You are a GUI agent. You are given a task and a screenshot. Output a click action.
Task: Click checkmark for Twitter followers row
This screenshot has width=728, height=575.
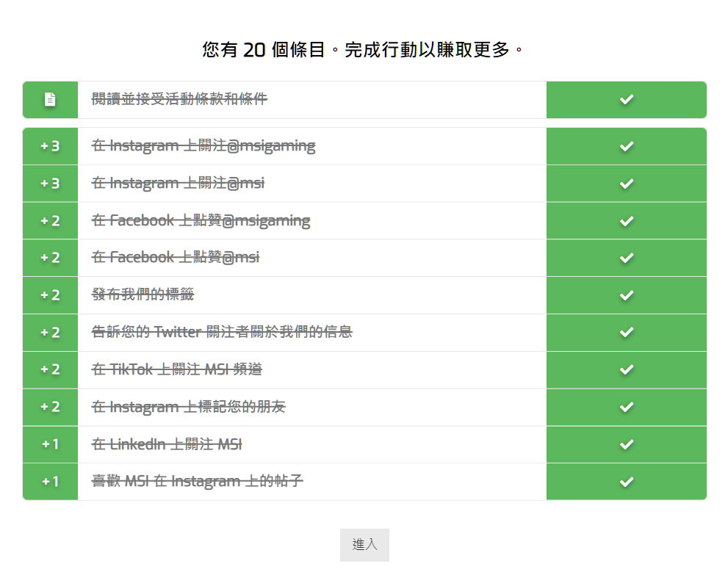point(627,332)
